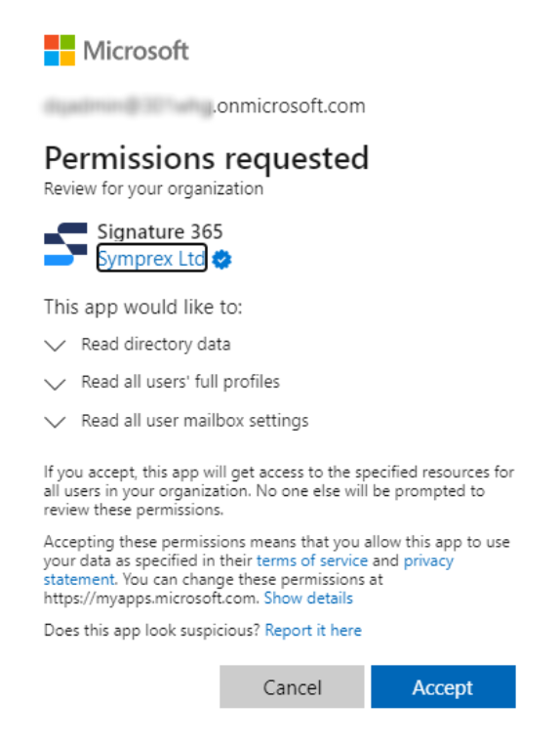
Task: Click the onmicrosoft.com account address
Action: [x=205, y=105]
